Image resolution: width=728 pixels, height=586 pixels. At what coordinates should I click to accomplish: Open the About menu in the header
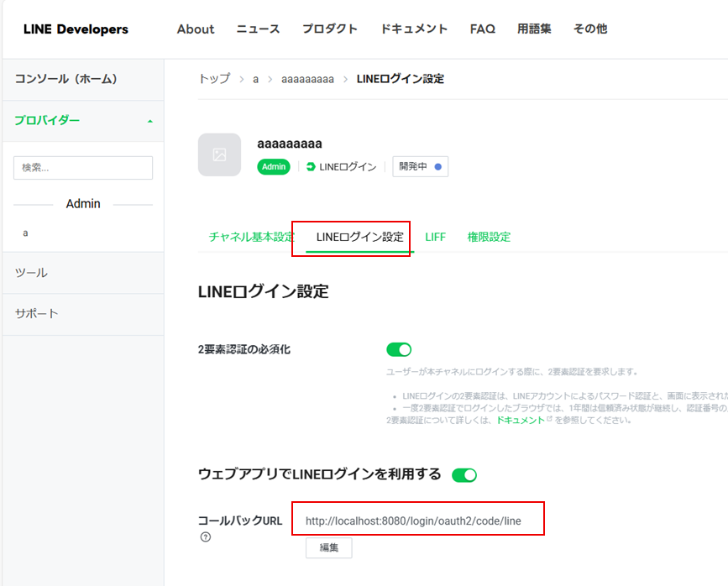[196, 29]
